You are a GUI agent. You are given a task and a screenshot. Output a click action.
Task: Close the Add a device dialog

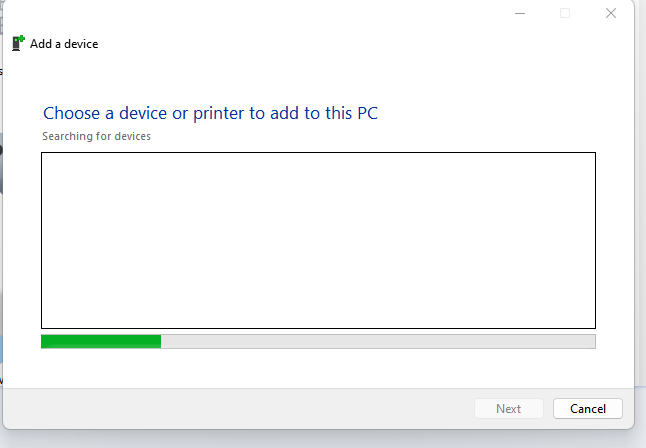tap(611, 13)
